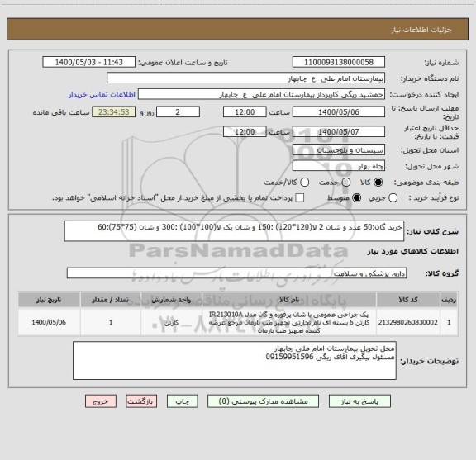Toggle the اسناد خزانه اسلامی payment checkbox

(300, 198)
